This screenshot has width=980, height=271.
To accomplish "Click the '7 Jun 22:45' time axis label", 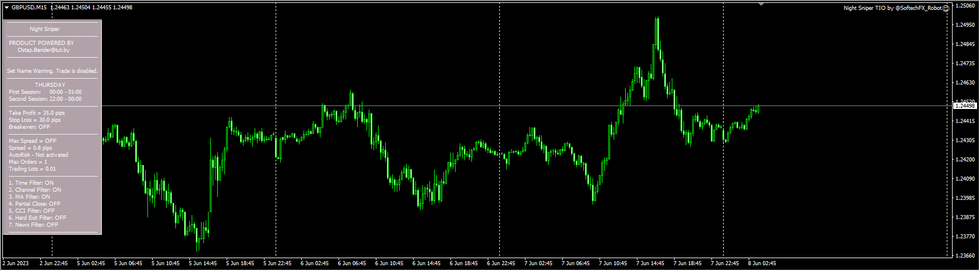I will 725,263.
